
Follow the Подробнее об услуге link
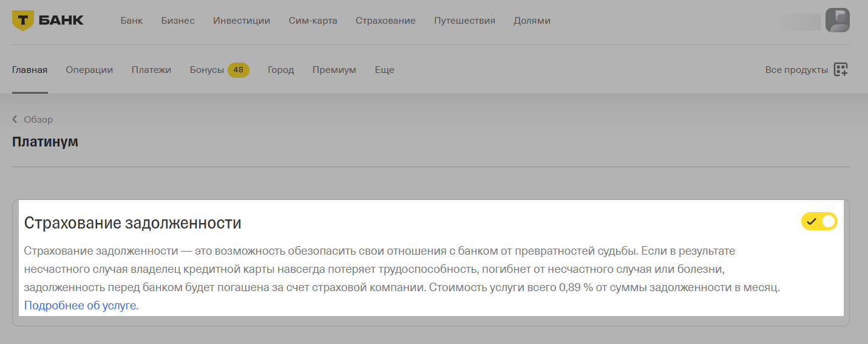pyautogui.click(x=81, y=306)
